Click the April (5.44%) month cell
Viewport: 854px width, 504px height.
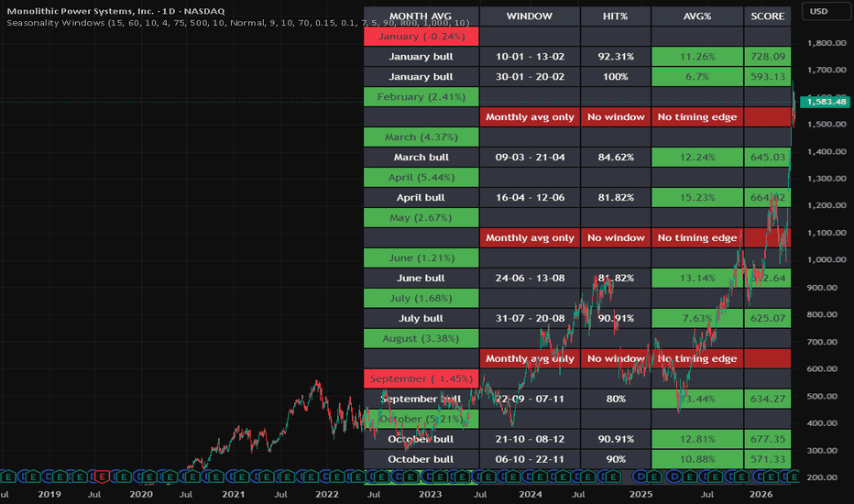pos(421,178)
